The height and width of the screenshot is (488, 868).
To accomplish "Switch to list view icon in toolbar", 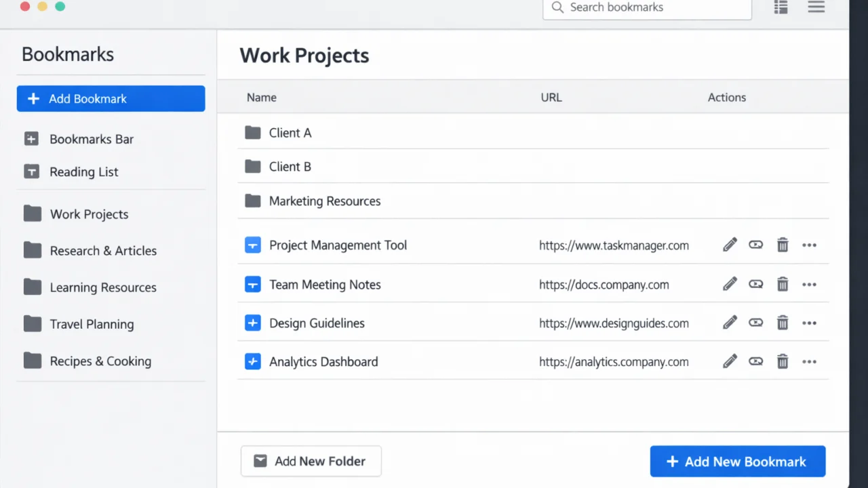I will [x=781, y=7].
